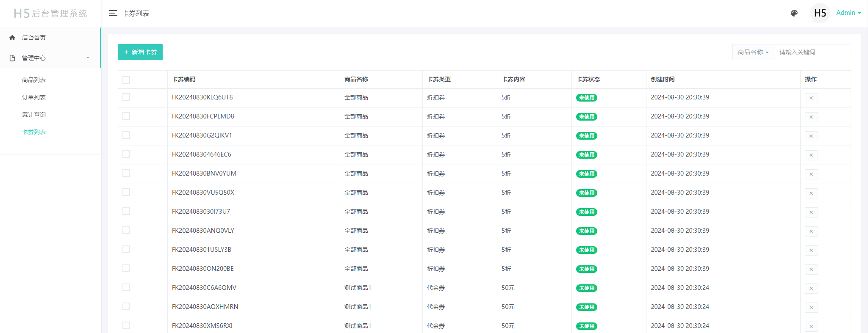Image resolution: width=868 pixels, height=333 pixels.
Task: Delete coupon FK202408301USLY3B via its X icon
Action: tap(811, 250)
